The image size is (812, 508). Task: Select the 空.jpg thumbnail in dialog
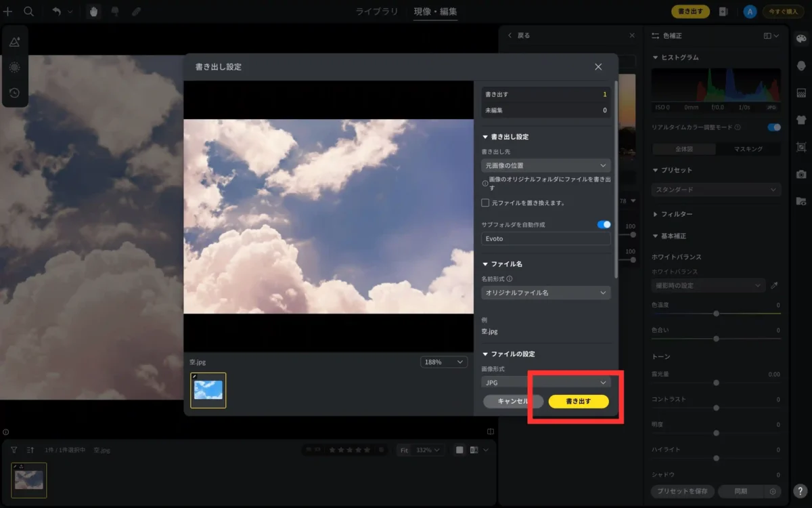tap(208, 390)
